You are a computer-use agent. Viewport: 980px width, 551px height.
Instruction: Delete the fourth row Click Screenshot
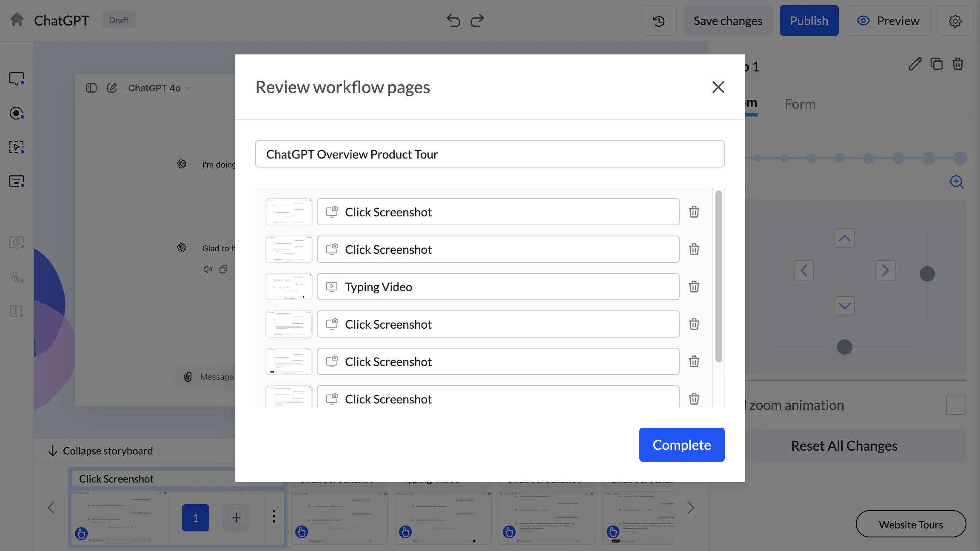[x=694, y=324]
